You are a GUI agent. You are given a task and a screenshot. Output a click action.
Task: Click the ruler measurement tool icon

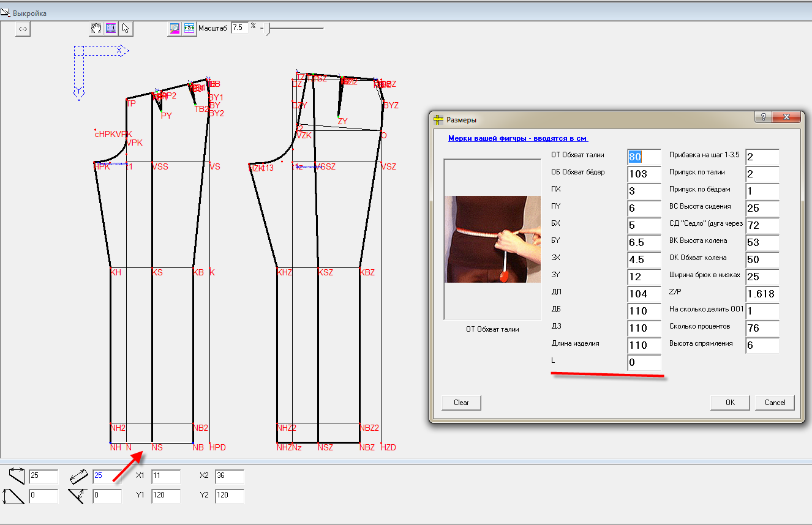point(111,28)
